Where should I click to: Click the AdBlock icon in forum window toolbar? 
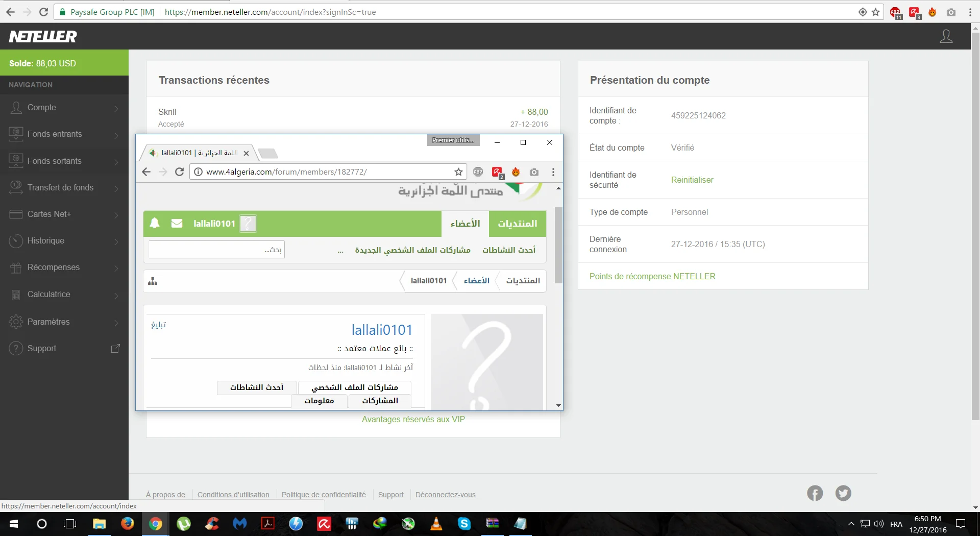(x=478, y=172)
